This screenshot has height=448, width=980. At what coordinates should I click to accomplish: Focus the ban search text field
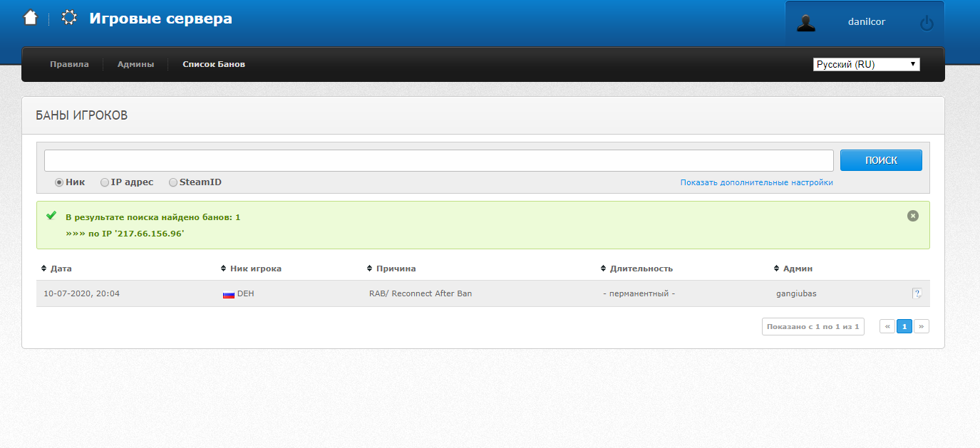pyautogui.click(x=439, y=160)
